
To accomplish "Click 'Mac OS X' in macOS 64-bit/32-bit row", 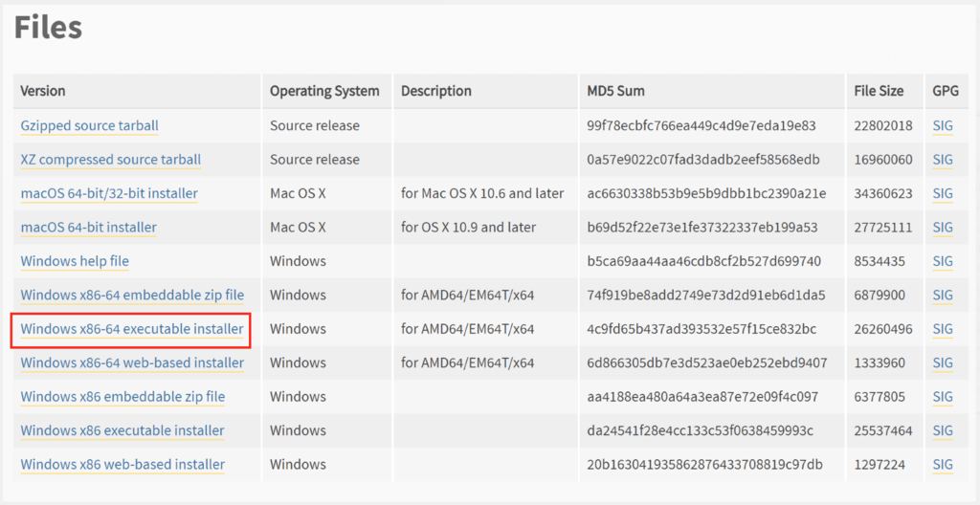I will [298, 193].
